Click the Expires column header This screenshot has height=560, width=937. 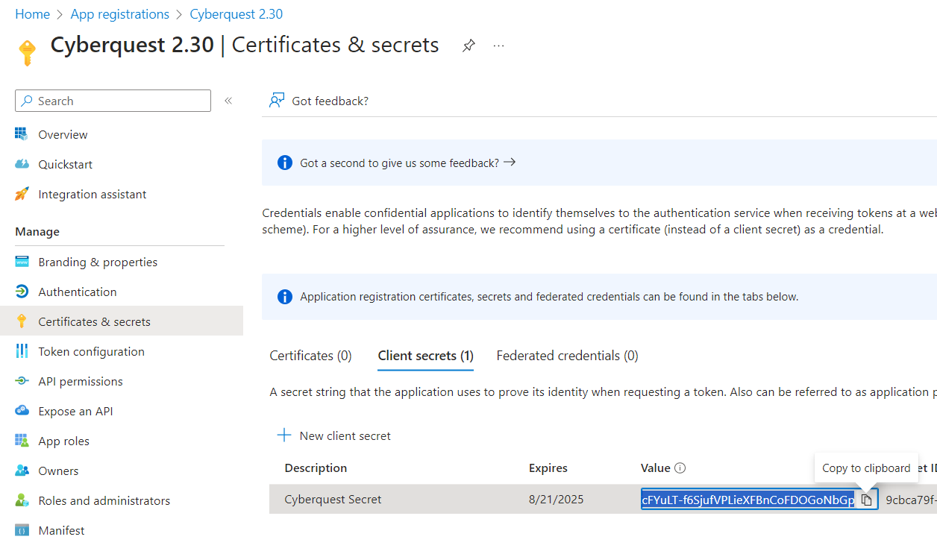point(548,468)
